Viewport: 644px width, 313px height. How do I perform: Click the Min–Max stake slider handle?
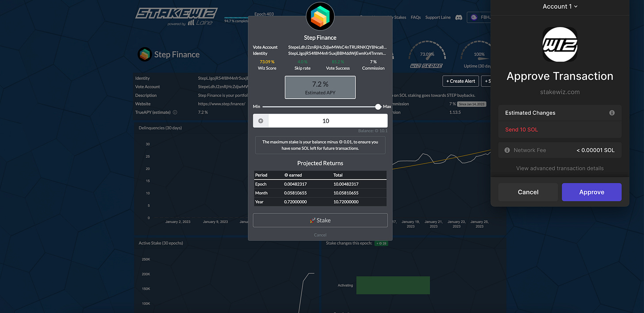pyautogui.click(x=378, y=107)
